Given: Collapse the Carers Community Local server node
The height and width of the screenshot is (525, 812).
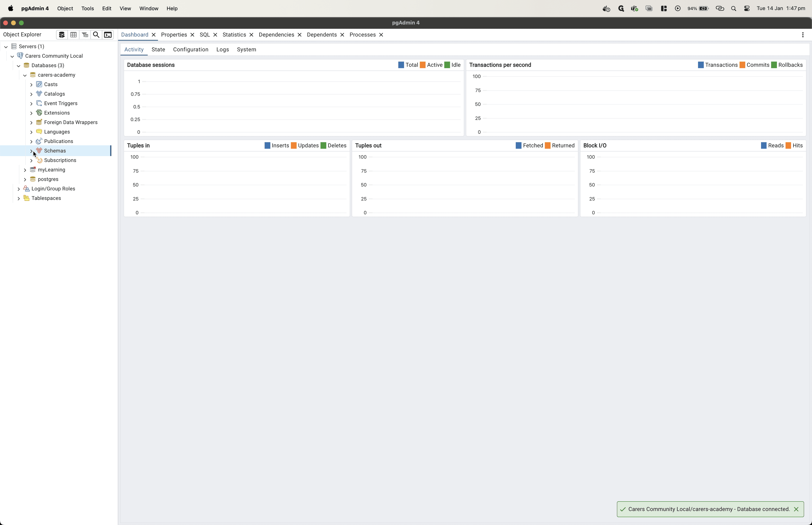Looking at the screenshot, I should (12, 56).
